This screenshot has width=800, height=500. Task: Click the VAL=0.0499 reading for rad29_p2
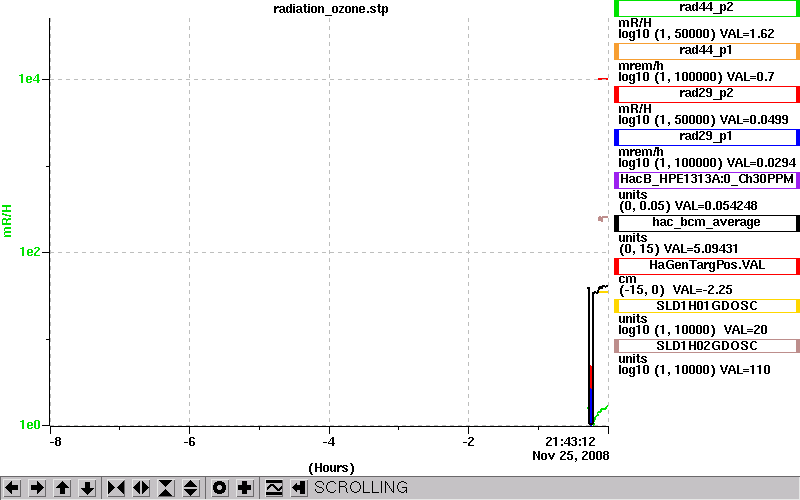point(754,120)
